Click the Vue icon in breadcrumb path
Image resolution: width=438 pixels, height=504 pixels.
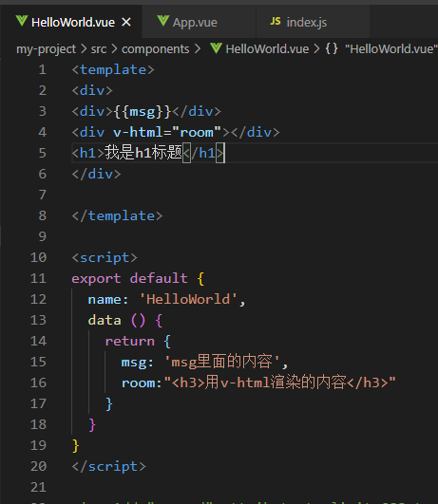(x=216, y=48)
